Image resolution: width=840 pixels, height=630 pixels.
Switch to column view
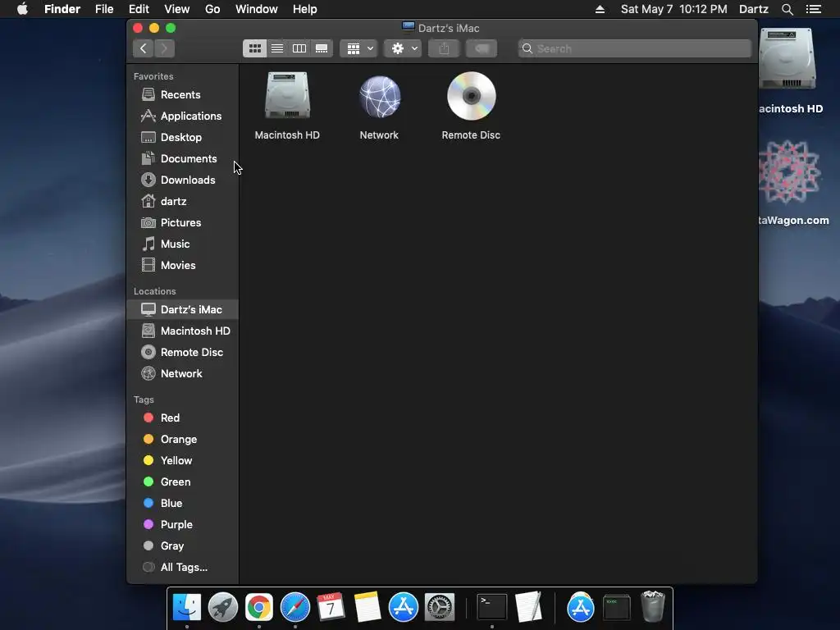299,48
